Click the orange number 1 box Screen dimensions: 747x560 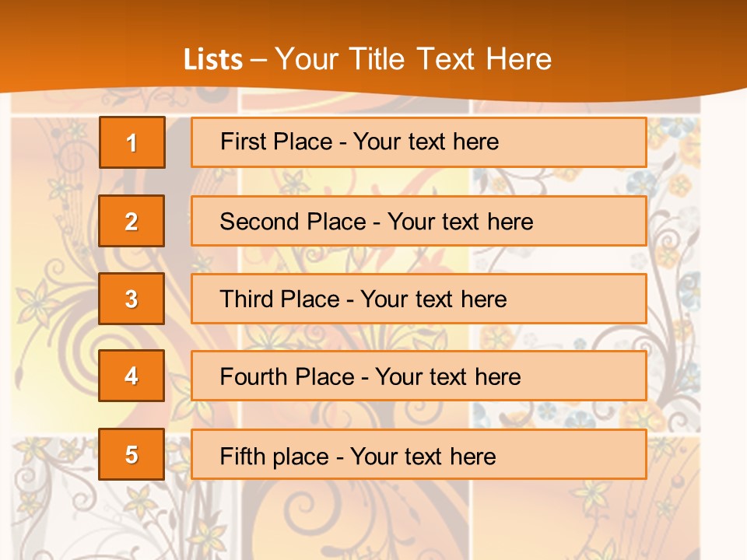pos(132,142)
